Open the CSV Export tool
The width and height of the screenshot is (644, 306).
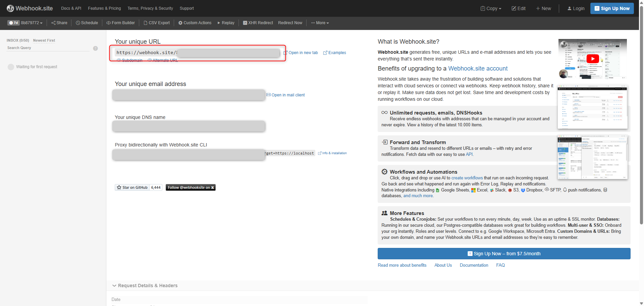pos(157,23)
